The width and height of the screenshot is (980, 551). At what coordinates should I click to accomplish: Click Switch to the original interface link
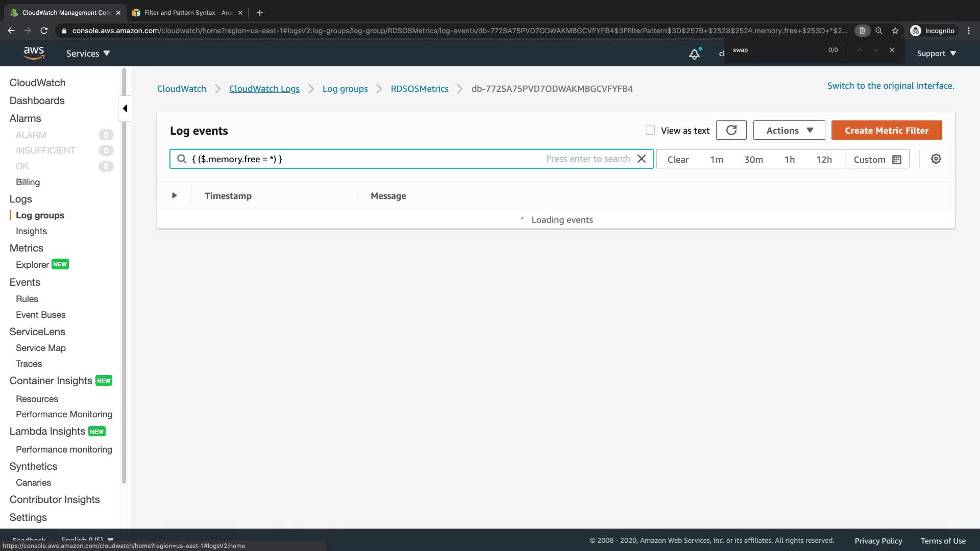[890, 86]
